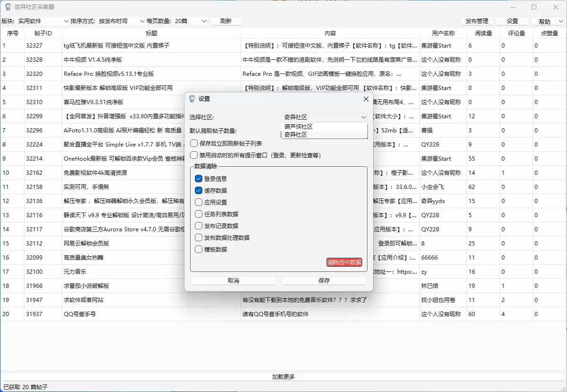Select 葫芦侠社区 from the dropdown list

(x=324, y=127)
